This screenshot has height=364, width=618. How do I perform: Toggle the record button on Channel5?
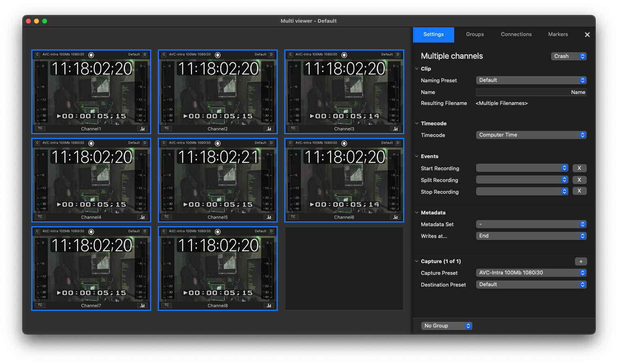click(218, 143)
